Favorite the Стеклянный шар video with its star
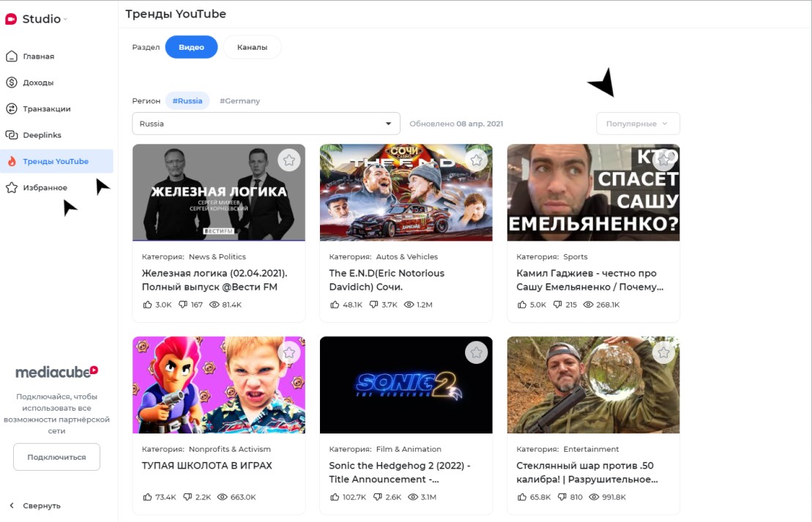 tap(664, 353)
